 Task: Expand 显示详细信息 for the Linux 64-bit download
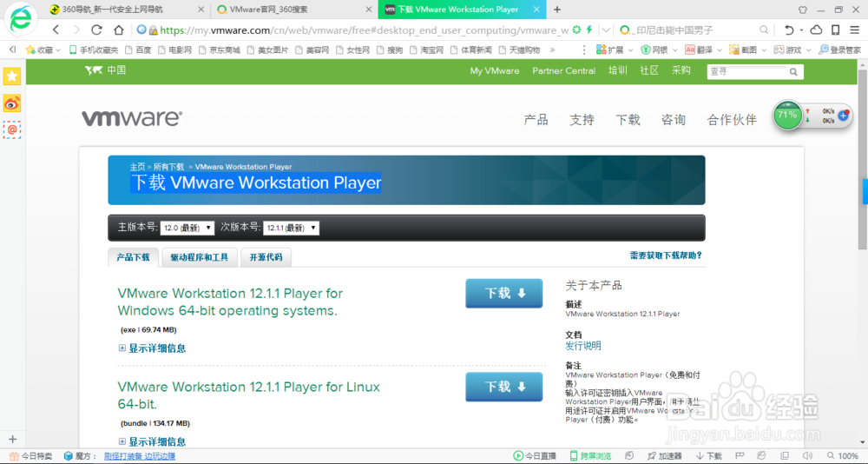coord(152,441)
